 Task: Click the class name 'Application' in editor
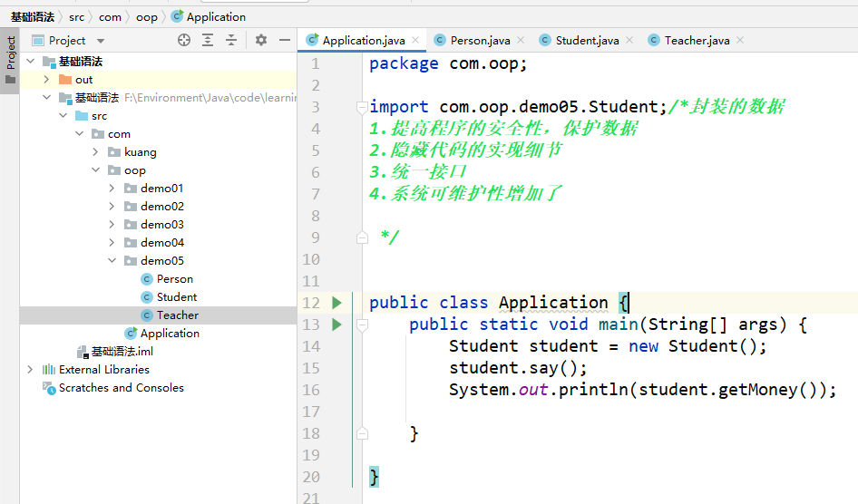(553, 302)
